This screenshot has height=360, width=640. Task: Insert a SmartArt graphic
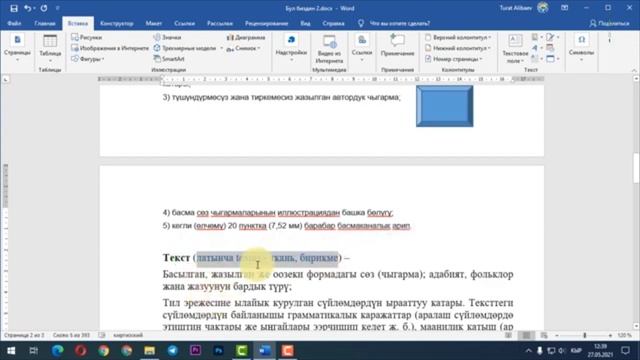169,59
